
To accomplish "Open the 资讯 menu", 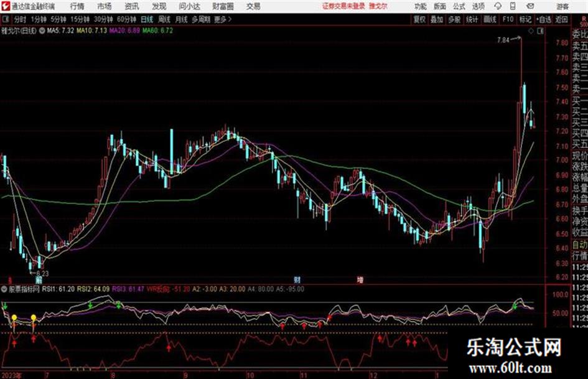I will 132,6.
